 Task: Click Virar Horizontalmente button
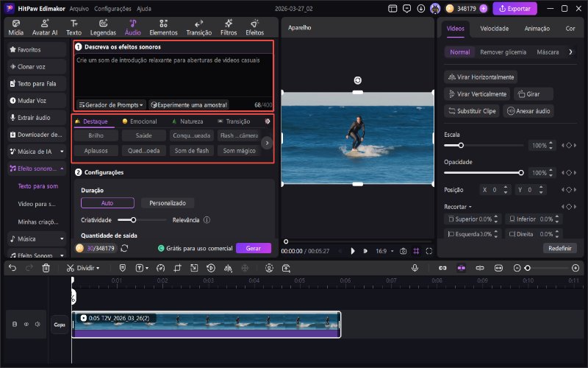click(x=481, y=77)
